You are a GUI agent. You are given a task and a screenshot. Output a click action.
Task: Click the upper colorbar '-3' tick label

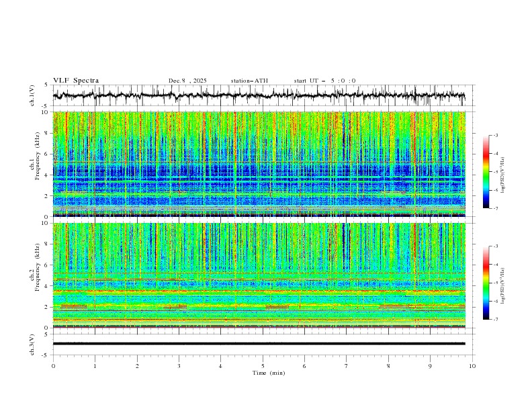(496, 136)
